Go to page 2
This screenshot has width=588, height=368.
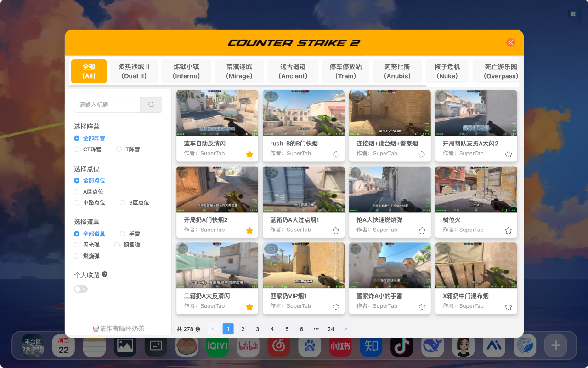(243, 329)
